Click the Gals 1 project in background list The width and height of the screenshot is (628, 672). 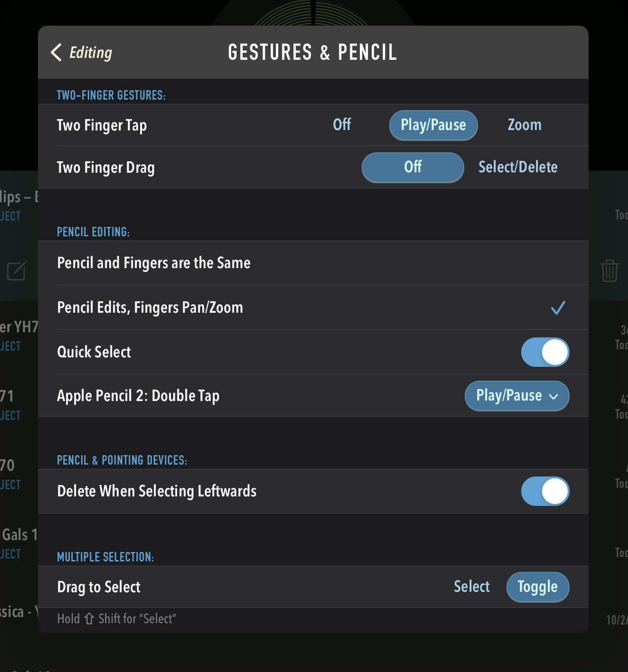tap(19, 535)
